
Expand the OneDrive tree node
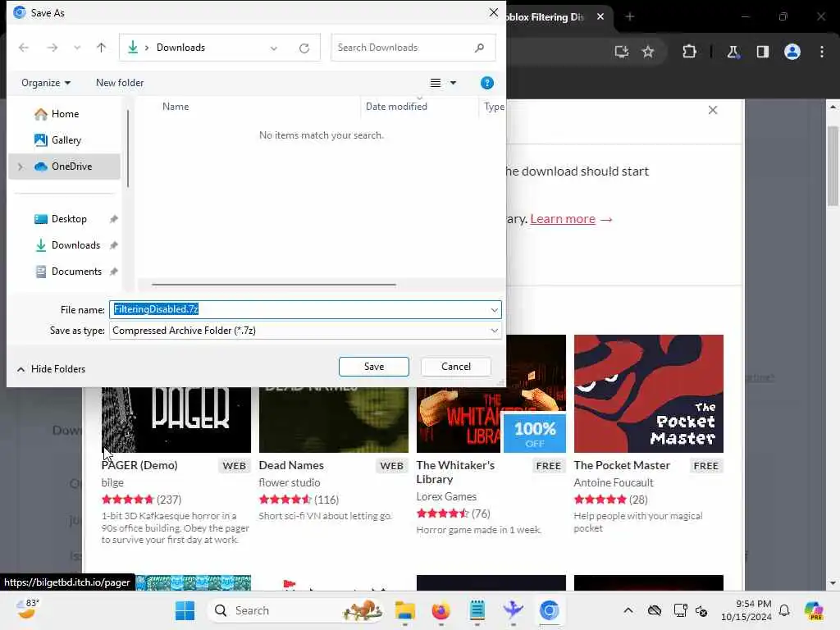[x=21, y=167]
